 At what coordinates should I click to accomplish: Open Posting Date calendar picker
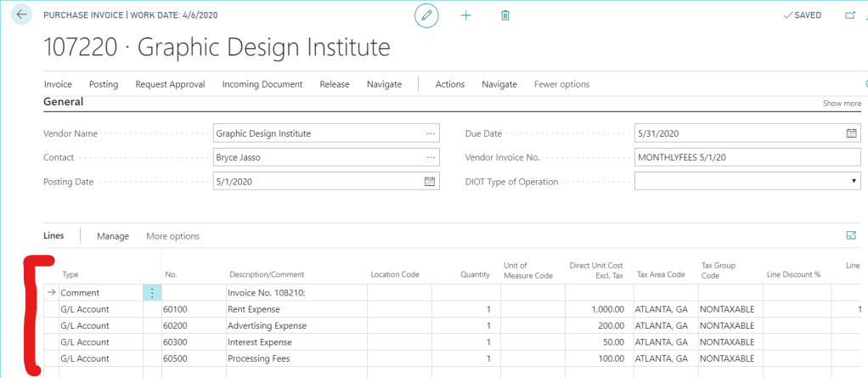[x=430, y=182]
